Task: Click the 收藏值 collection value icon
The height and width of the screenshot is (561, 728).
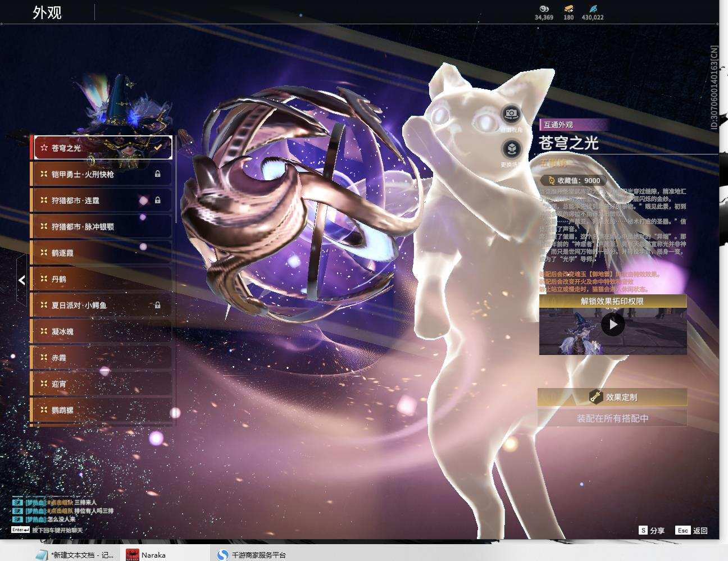Action: (551, 180)
